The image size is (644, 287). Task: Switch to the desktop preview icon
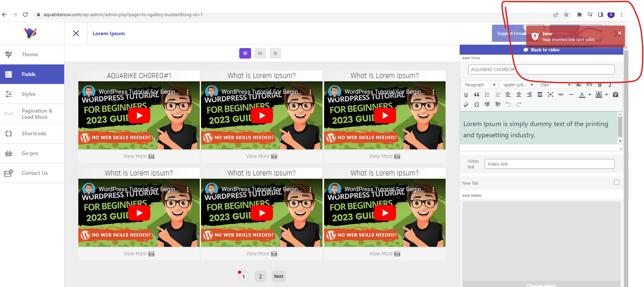245,53
